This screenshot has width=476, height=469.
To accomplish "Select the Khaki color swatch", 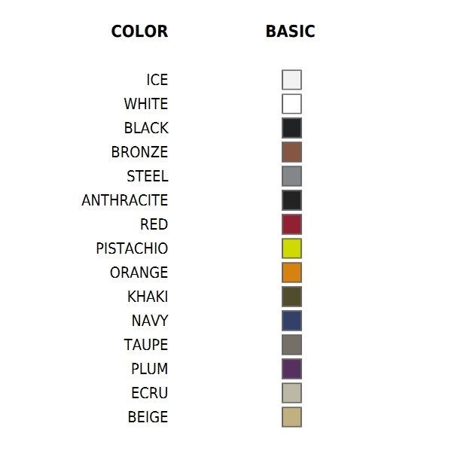I will [291, 297].
